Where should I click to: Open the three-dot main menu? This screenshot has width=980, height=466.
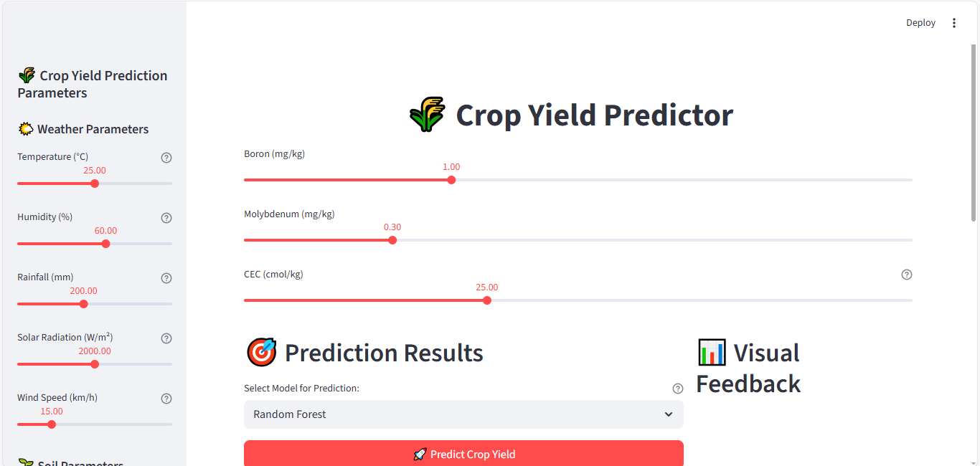coord(954,23)
